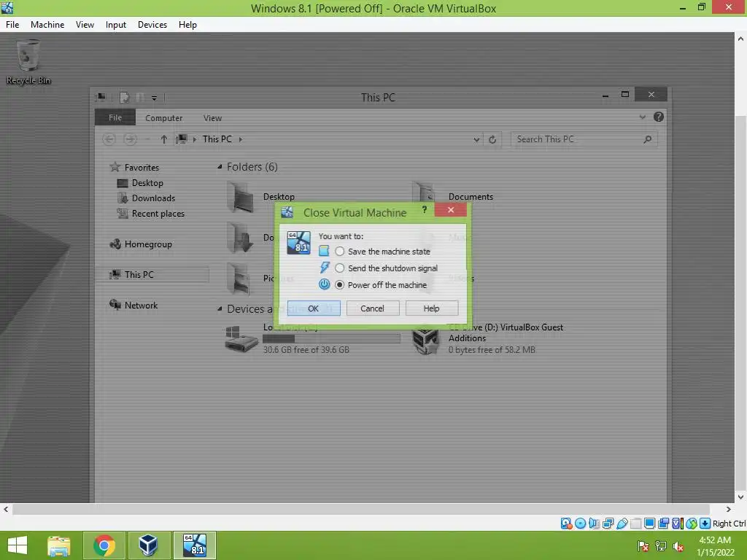Screen dimensions: 747x560
Task: Click the hard disk activity status icon
Action: [x=566, y=524]
